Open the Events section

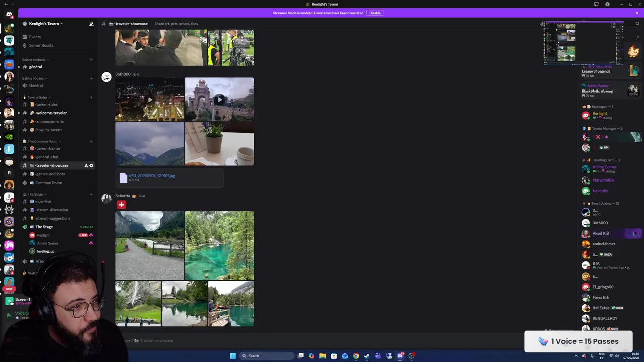click(35, 37)
